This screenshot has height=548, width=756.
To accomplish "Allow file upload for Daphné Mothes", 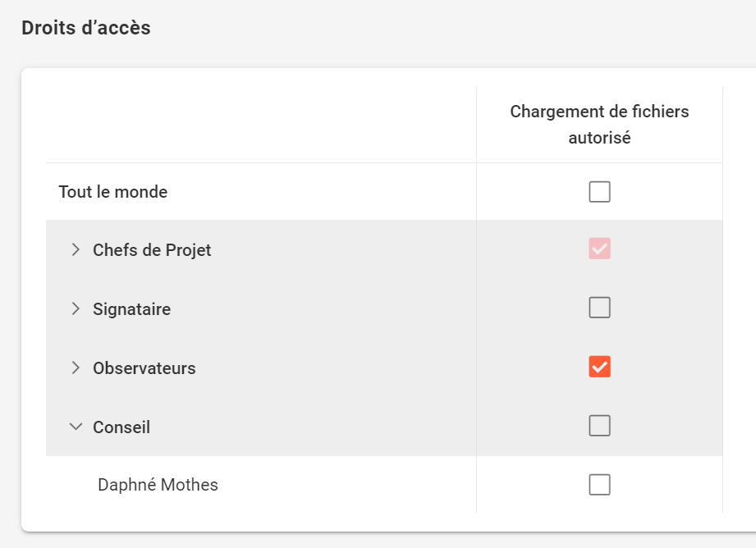I will 599,485.
